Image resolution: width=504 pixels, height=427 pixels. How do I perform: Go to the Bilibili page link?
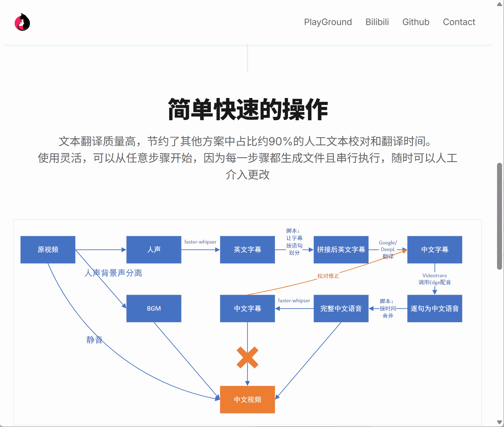377,22
